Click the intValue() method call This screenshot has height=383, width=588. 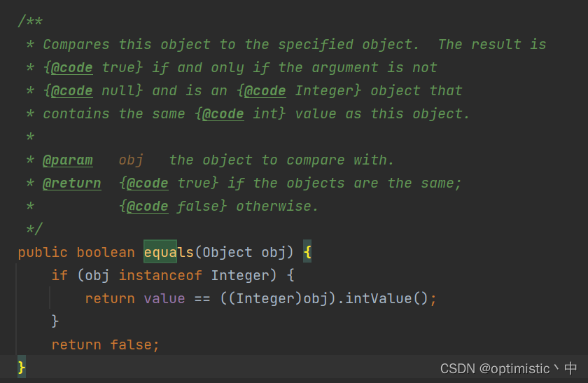click(x=386, y=298)
